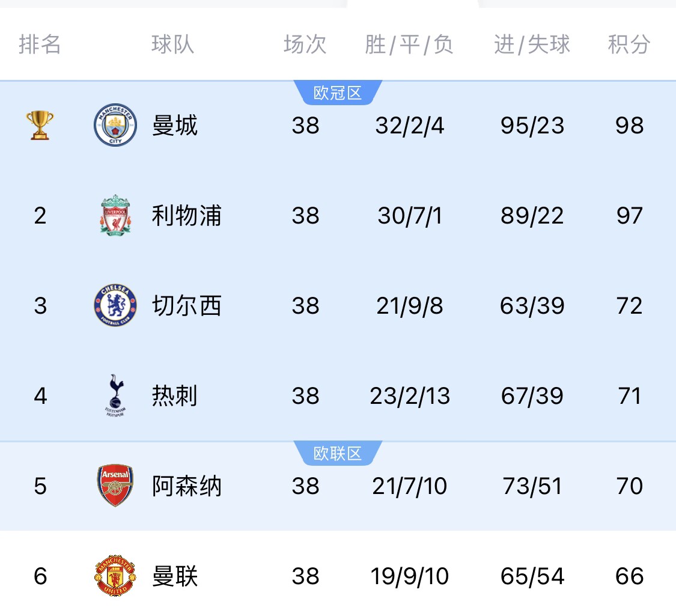Open team name 阿森纳

point(186,486)
